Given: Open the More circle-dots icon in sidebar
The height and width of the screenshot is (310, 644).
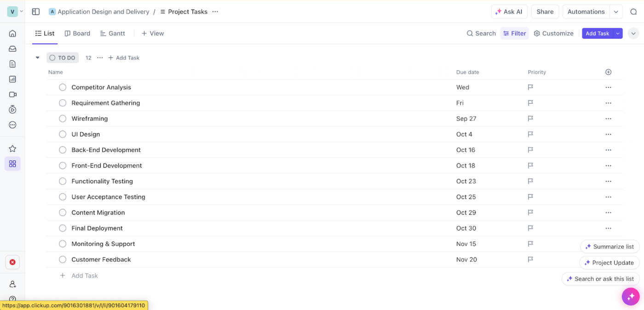Looking at the screenshot, I should pyautogui.click(x=12, y=125).
